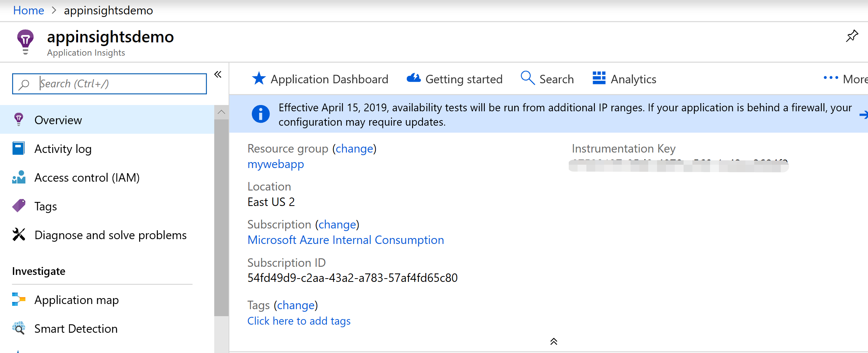Viewport: 868px width, 353px height.
Task: Collapse essentials with double up chevron
Action: click(554, 342)
